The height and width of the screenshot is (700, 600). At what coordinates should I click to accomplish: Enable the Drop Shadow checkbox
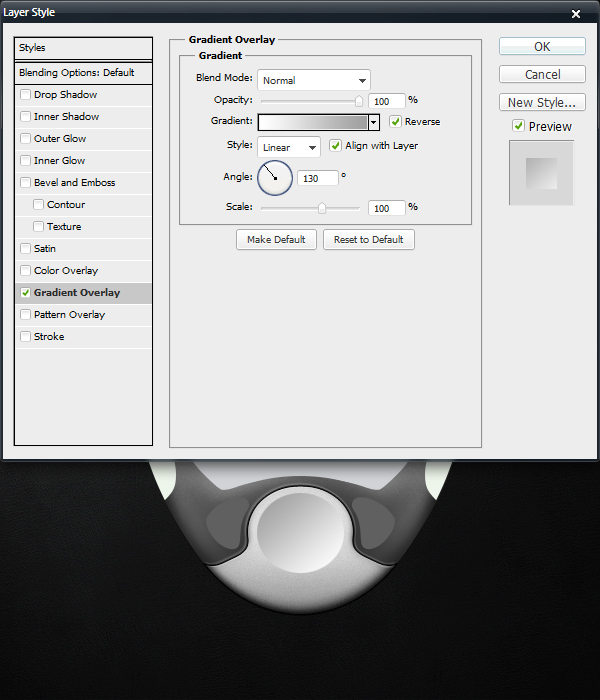[25, 95]
